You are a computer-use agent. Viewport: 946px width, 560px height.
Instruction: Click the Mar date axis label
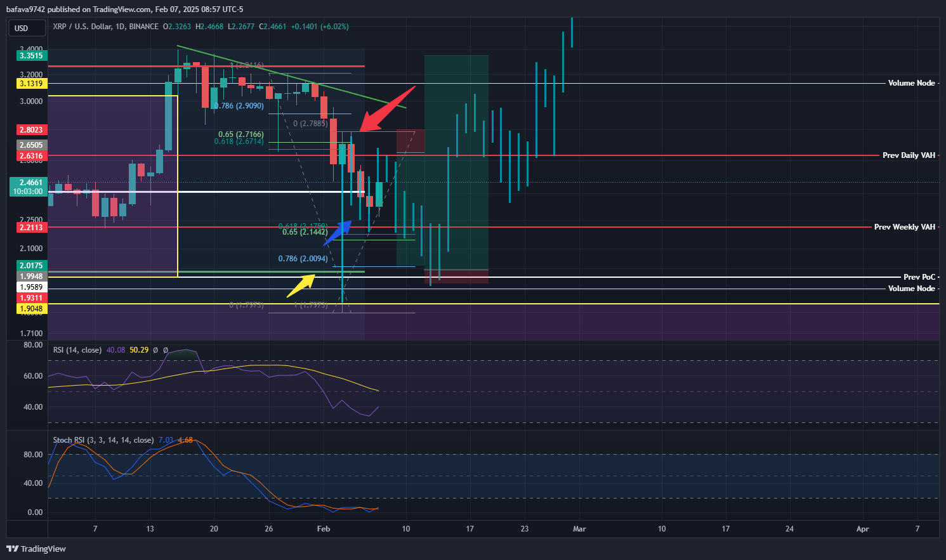tap(579, 529)
